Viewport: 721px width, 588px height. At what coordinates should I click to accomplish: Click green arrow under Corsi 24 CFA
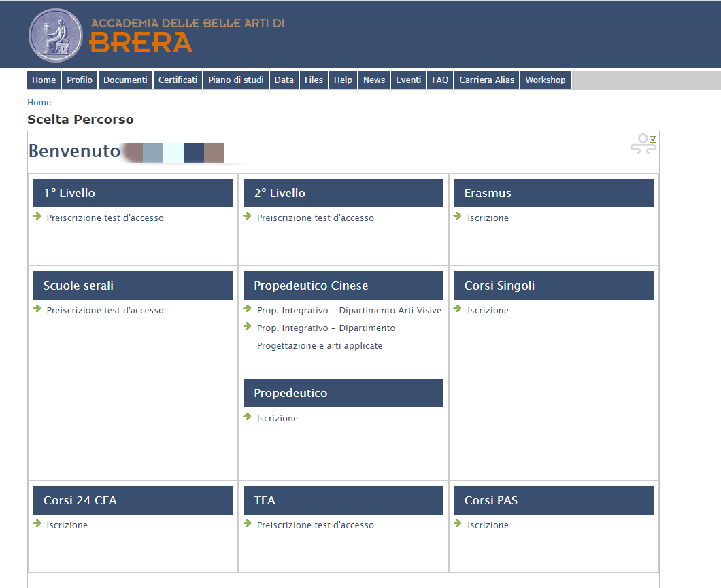37,523
